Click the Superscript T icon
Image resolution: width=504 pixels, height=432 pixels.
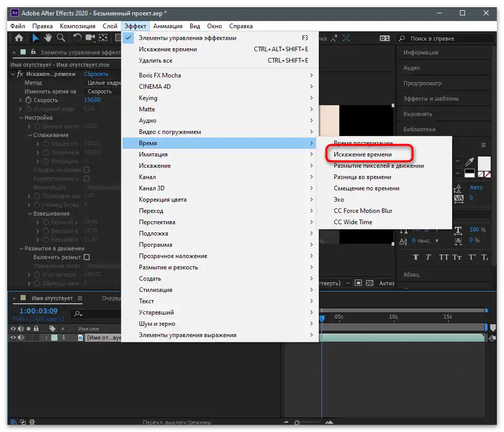coord(472,257)
